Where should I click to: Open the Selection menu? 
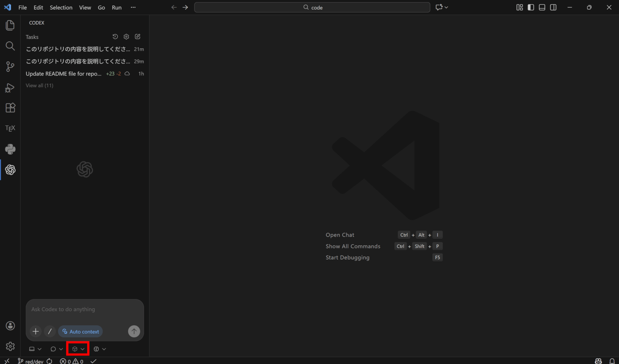click(x=61, y=7)
